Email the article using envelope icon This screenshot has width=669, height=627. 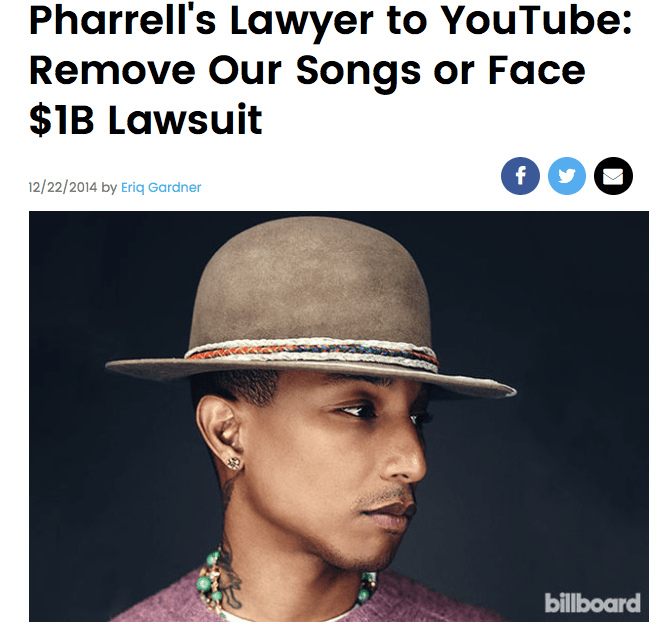click(x=613, y=176)
